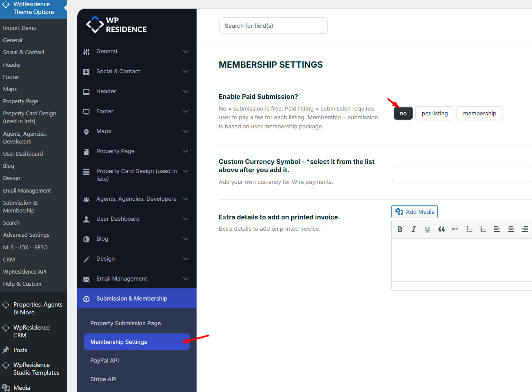Screen dimensions: 532x392
Task: Expand the Email Management section
Action: (x=186, y=279)
